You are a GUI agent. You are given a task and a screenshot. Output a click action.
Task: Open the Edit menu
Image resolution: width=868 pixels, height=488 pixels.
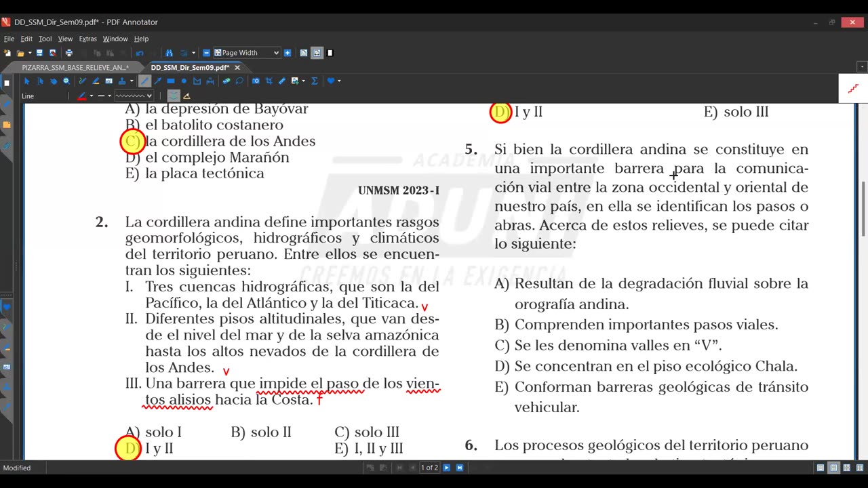click(26, 39)
